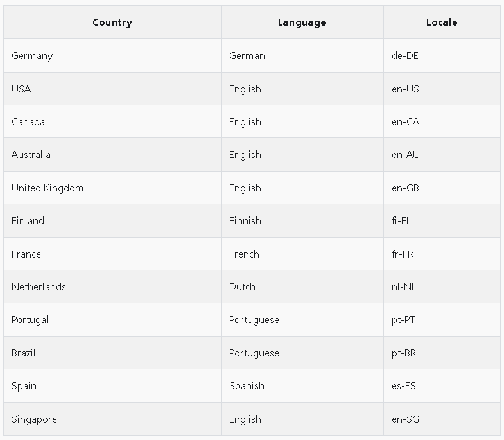Click the de-DE locale cell
This screenshot has width=504, height=440.
405,56
